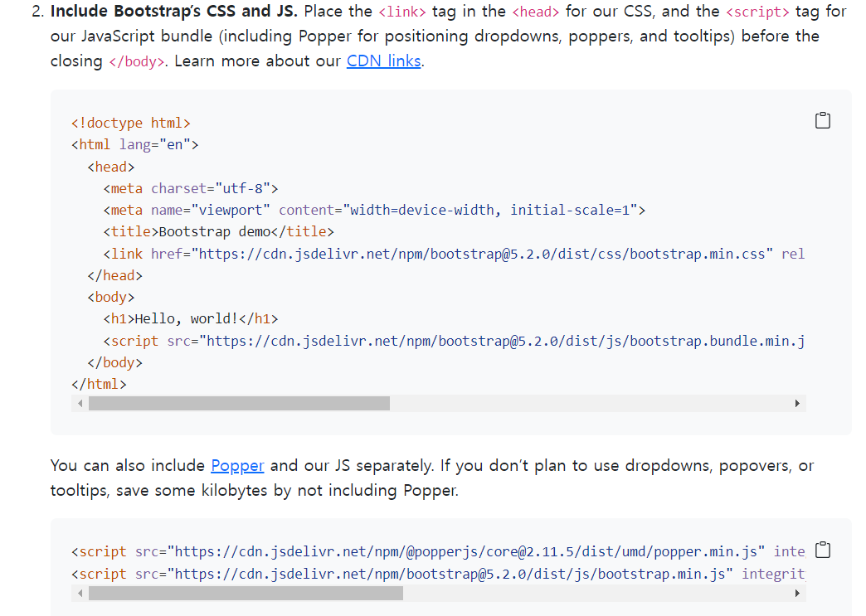Click horizontal scrollbar thumb under HTML template

click(239, 404)
